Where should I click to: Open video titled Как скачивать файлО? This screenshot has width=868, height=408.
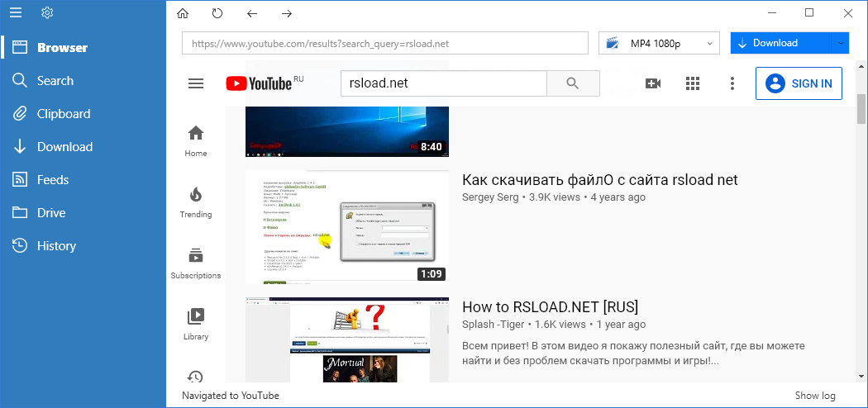tap(600, 180)
